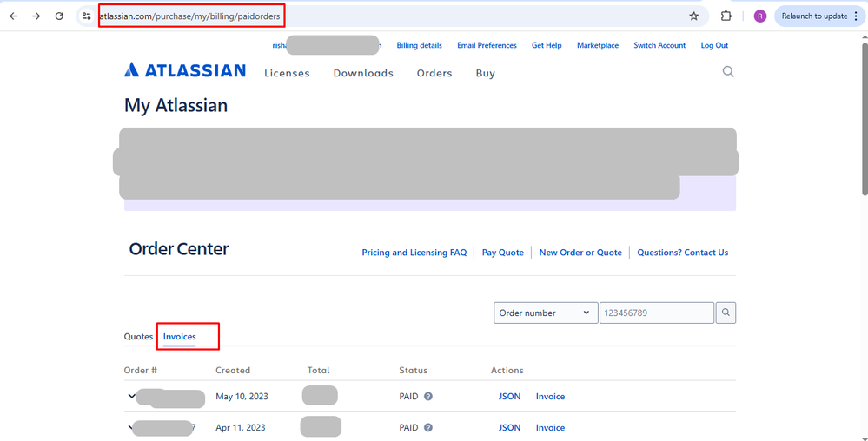
Task: Click the Atlassian logo
Action: coord(185,69)
